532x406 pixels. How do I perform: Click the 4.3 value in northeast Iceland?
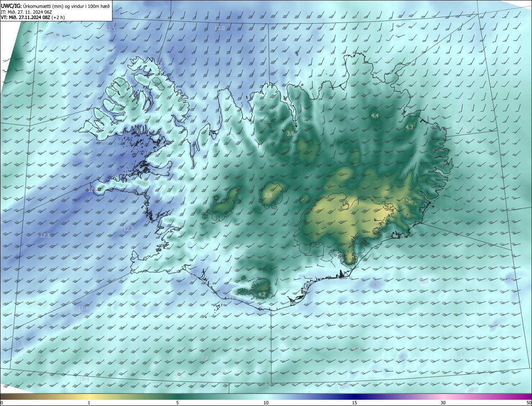[x=409, y=127]
